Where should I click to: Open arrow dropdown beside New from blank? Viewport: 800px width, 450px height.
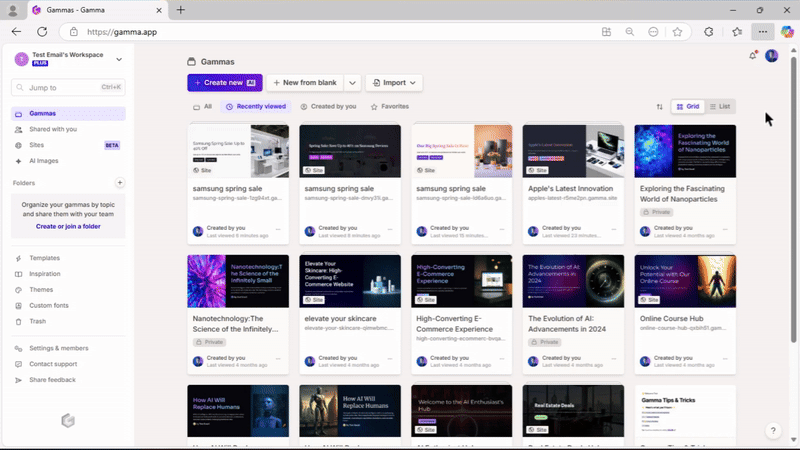click(x=353, y=83)
